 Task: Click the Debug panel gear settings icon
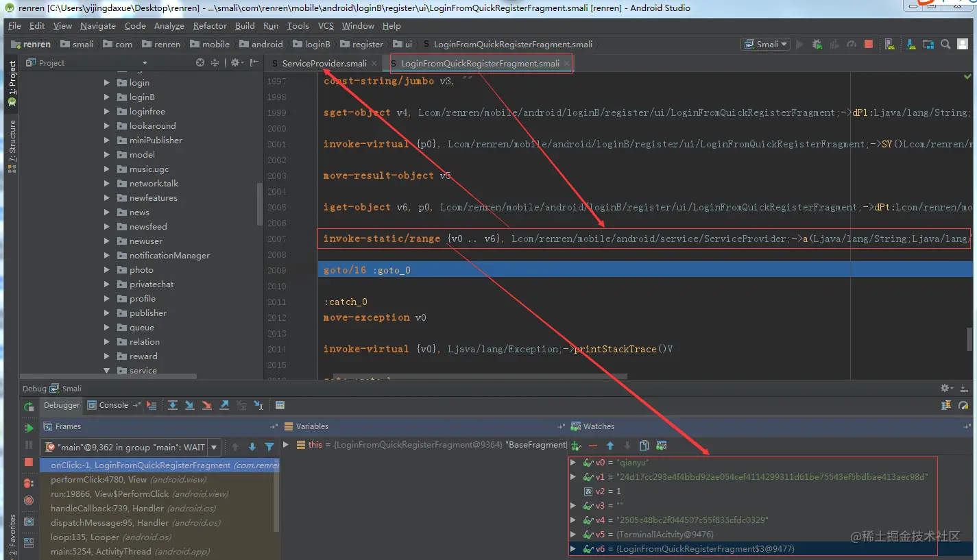pos(946,388)
